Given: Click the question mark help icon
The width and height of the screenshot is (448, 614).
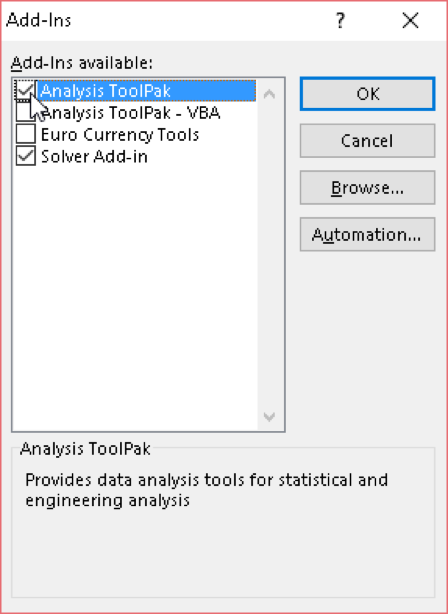Looking at the screenshot, I should point(340,20).
